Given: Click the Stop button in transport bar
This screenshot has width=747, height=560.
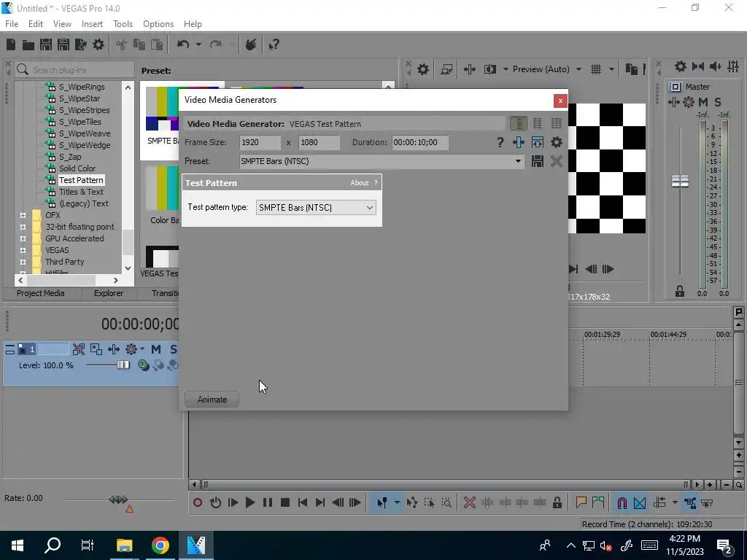Looking at the screenshot, I should (285, 502).
